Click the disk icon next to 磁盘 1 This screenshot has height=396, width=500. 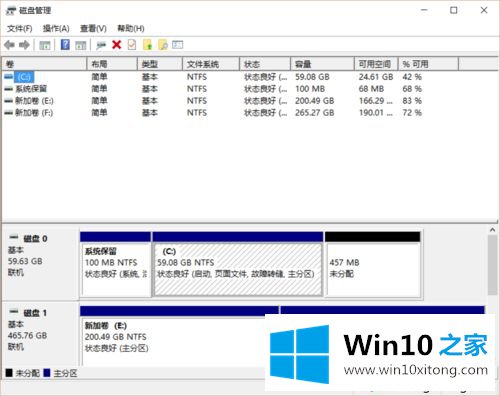tap(14, 312)
